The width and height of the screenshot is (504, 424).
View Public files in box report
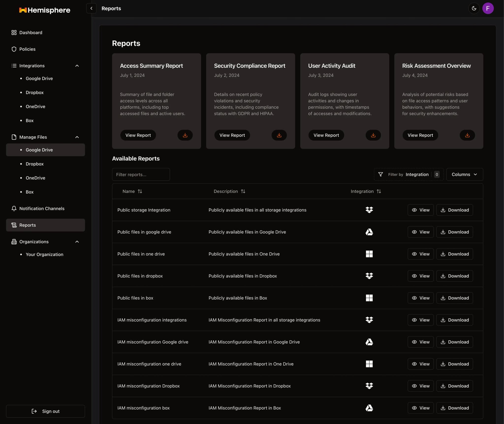[420, 298]
